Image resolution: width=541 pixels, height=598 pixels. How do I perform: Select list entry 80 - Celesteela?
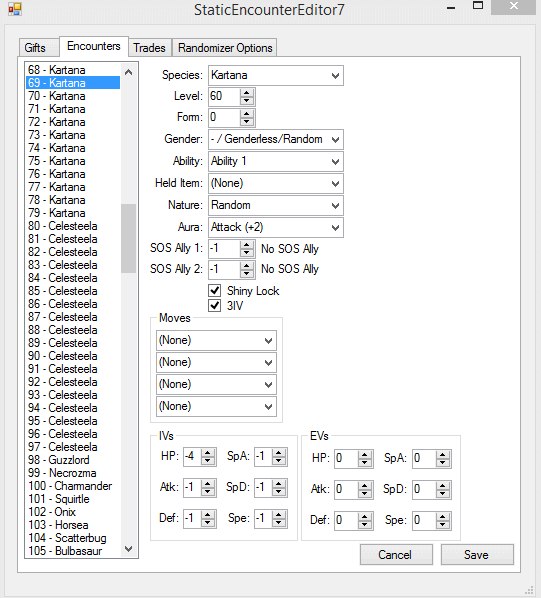(73, 226)
